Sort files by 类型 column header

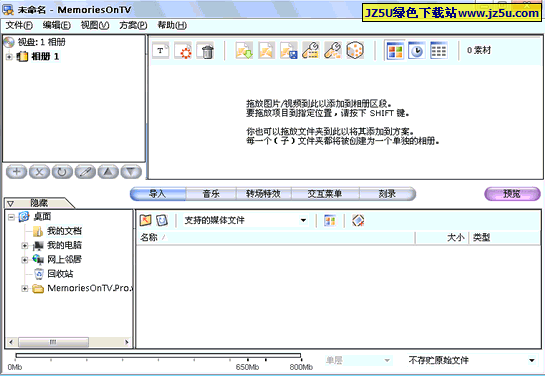[x=504, y=238]
